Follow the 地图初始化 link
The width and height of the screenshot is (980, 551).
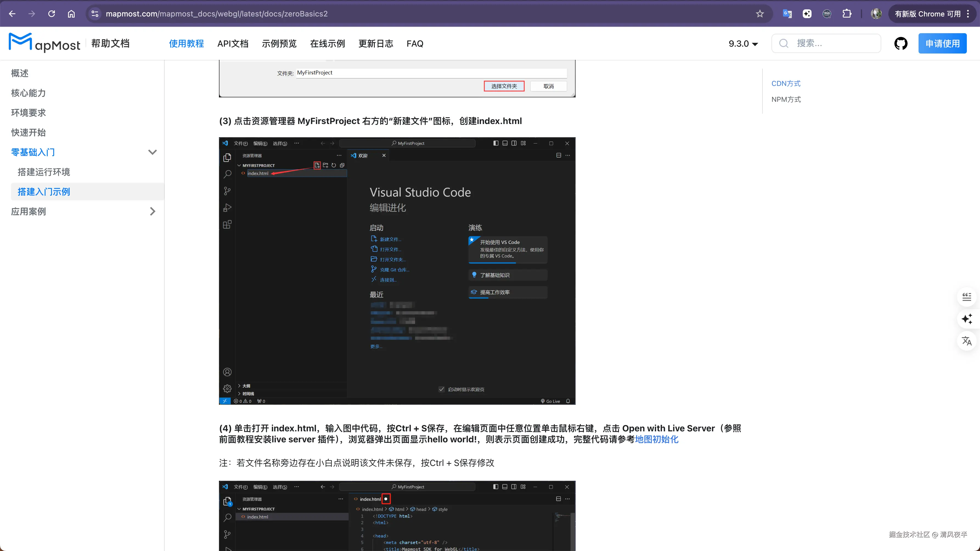(656, 440)
